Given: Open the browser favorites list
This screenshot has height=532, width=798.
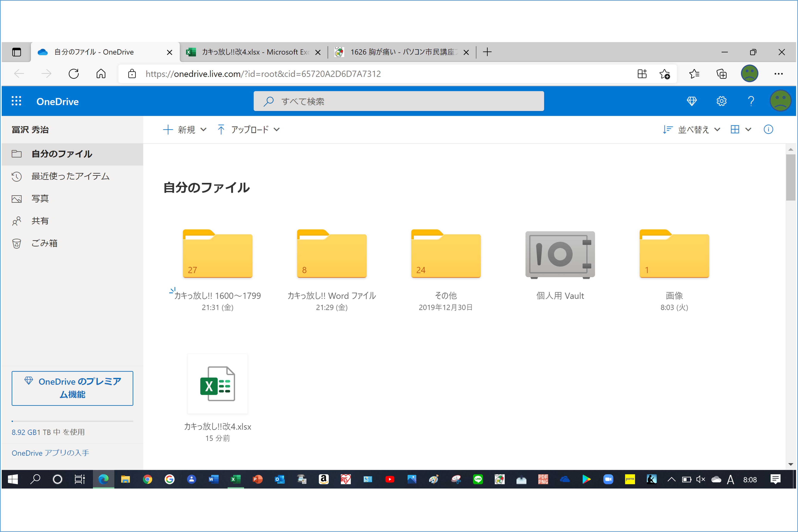Looking at the screenshot, I should coord(694,74).
